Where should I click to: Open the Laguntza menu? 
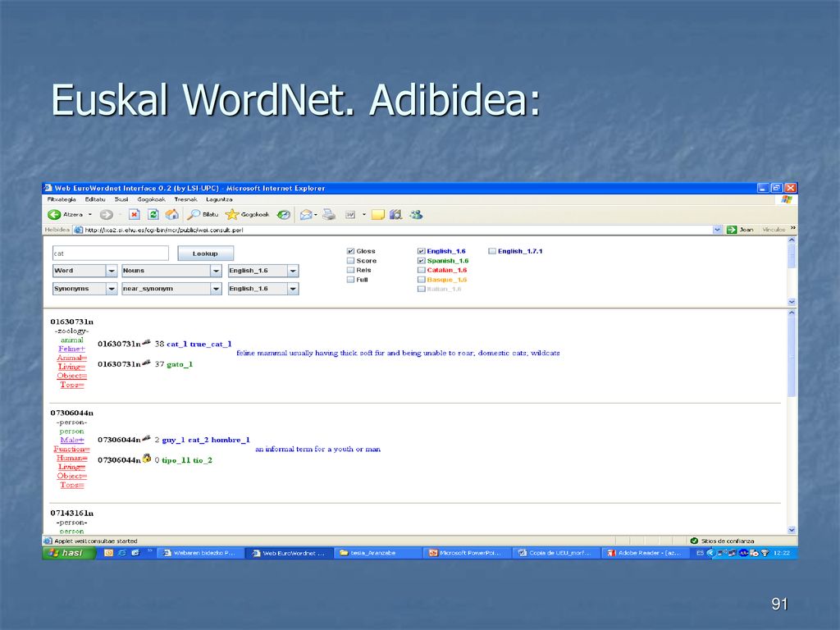coord(219,199)
